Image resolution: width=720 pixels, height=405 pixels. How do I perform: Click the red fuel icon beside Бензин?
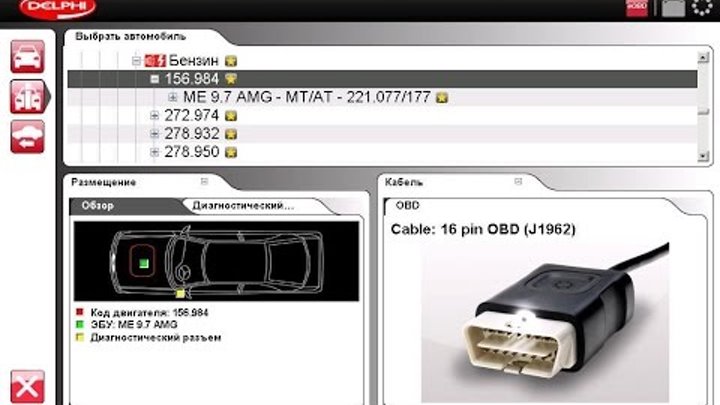(155, 61)
